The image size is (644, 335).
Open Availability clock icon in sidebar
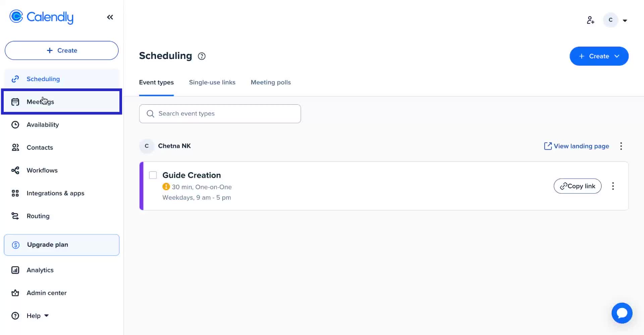(15, 125)
